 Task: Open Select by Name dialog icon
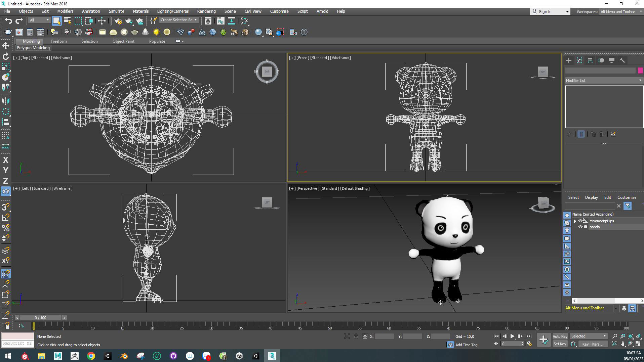(x=67, y=21)
